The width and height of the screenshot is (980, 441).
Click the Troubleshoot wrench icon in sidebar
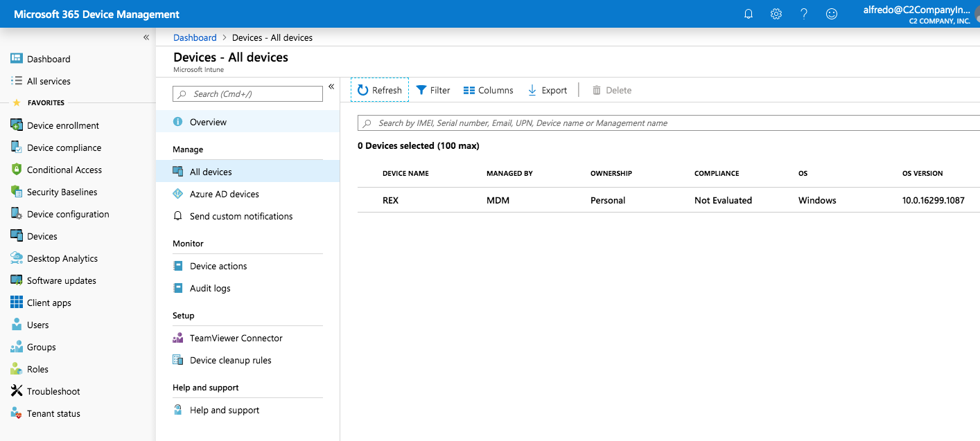[x=17, y=391]
